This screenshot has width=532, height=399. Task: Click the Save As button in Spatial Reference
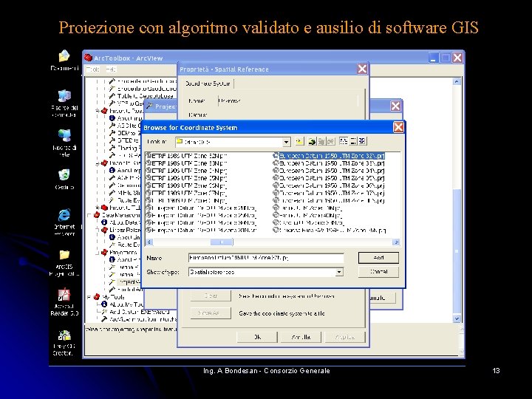(x=211, y=313)
